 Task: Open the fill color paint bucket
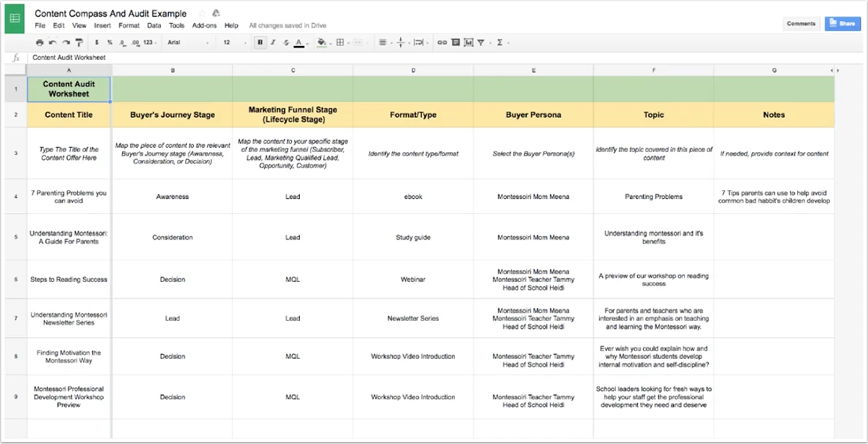point(321,43)
